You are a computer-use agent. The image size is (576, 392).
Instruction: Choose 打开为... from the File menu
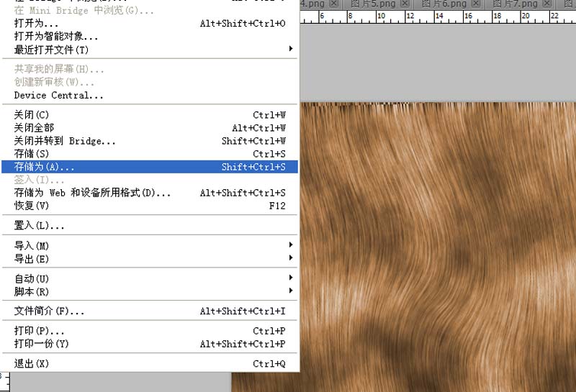click(x=150, y=24)
